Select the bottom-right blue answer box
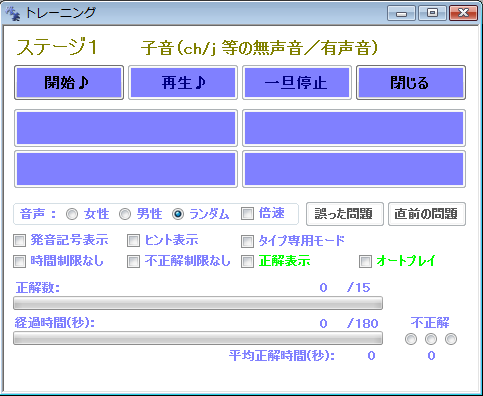This screenshot has width=483, height=396. pyautogui.click(x=354, y=169)
